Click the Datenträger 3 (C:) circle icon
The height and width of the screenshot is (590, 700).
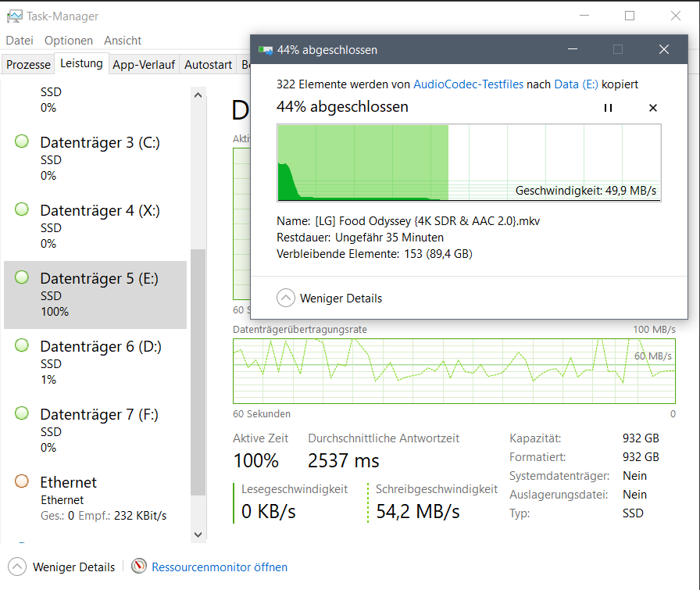(22, 142)
